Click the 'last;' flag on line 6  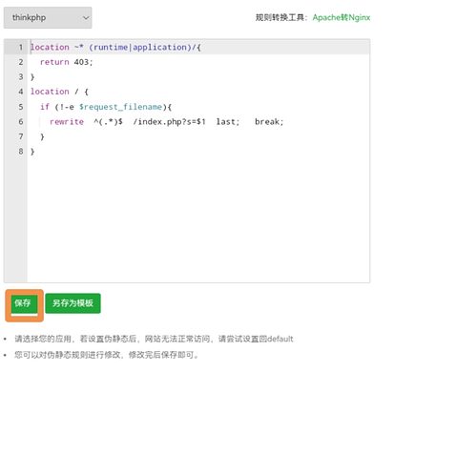pyautogui.click(x=228, y=122)
